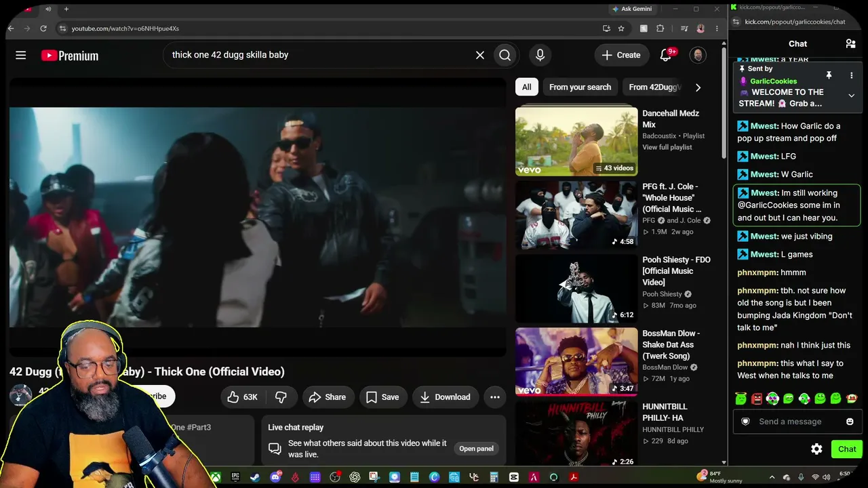This screenshot has width=868, height=488.
Task: Open the Create menu on YouTube
Action: [x=621, y=55]
